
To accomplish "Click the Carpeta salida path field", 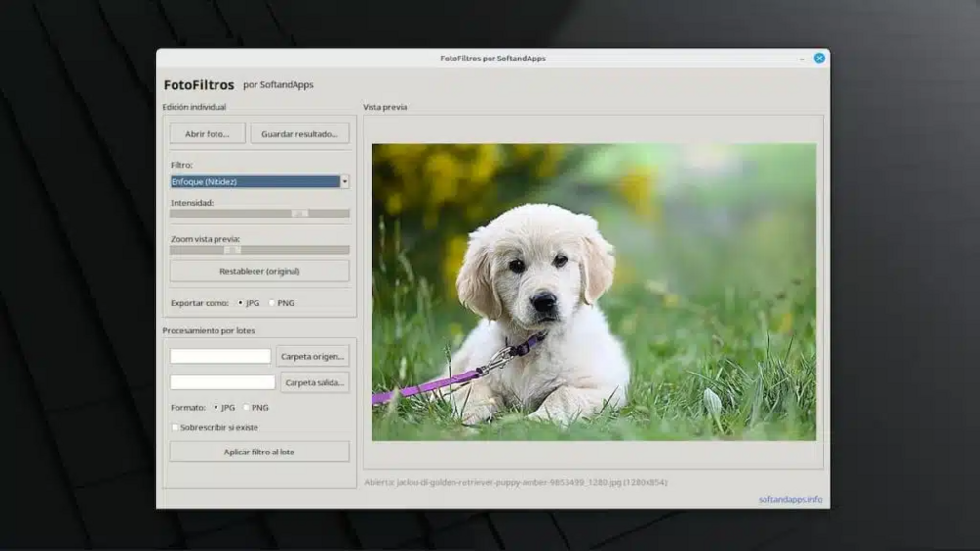I will 222,382.
